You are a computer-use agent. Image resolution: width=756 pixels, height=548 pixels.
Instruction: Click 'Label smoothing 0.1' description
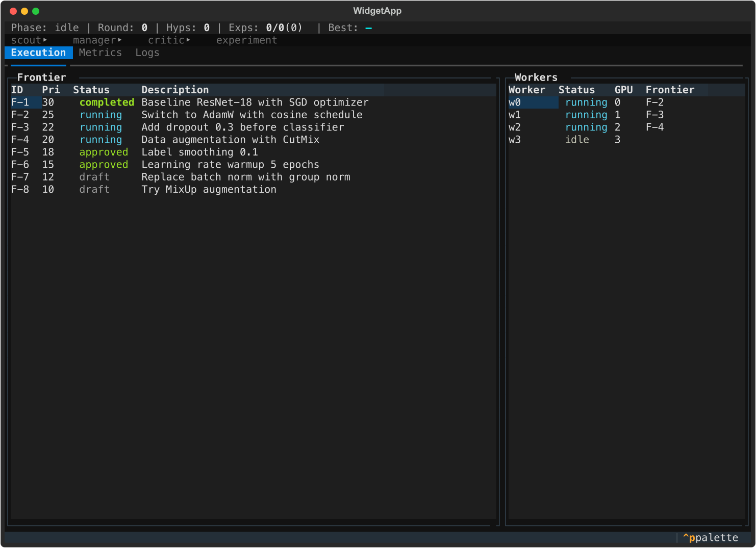[199, 152]
